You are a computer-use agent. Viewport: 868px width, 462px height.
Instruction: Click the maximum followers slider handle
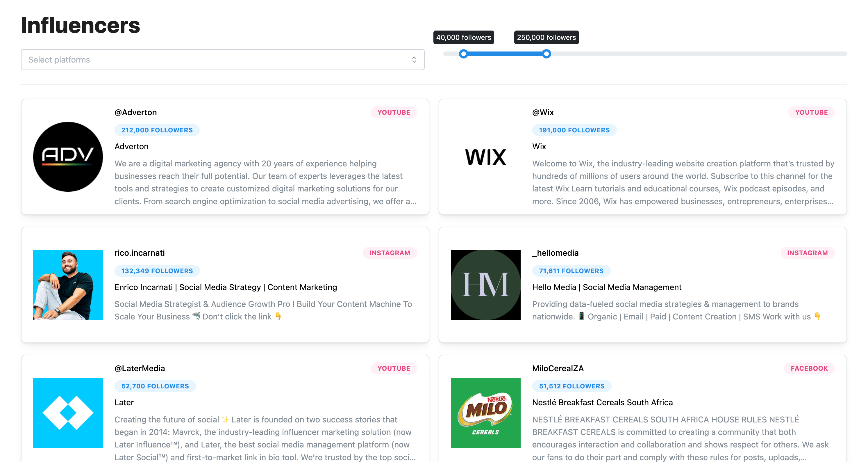click(x=546, y=54)
